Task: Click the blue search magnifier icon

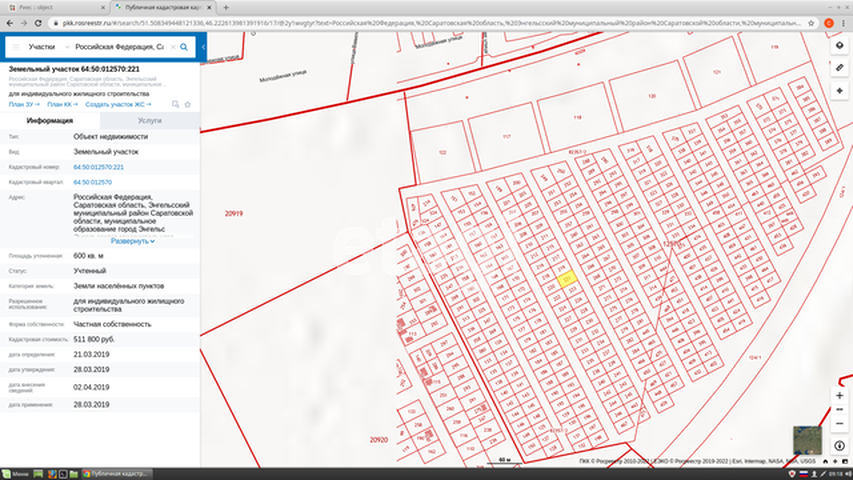Action: (x=184, y=47)
